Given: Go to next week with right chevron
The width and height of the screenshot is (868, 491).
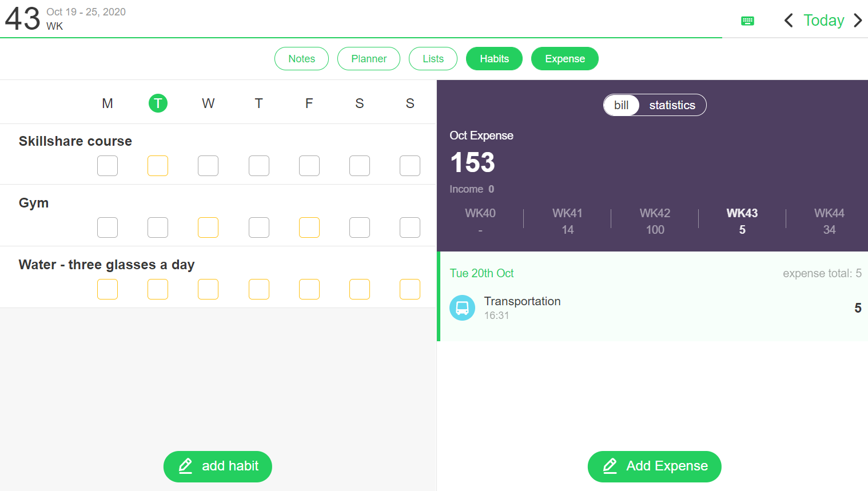Looking at the screenshot, I should pos(858,20).
